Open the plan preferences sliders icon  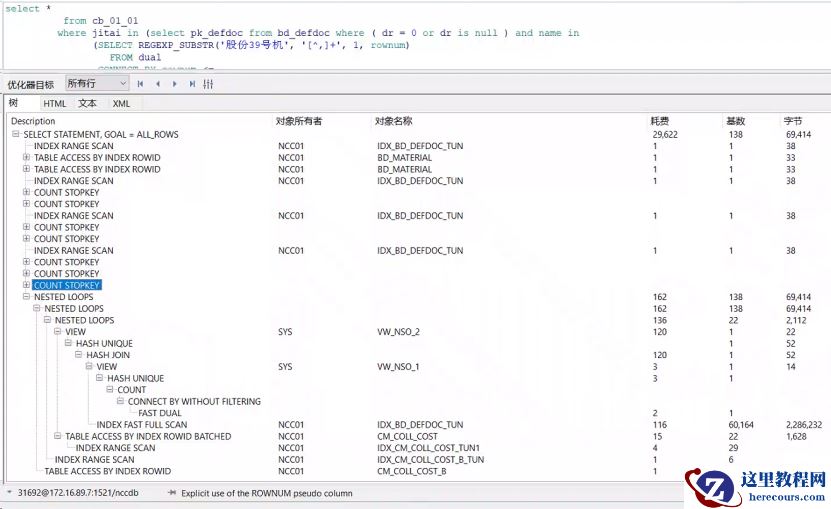point(208,84)
